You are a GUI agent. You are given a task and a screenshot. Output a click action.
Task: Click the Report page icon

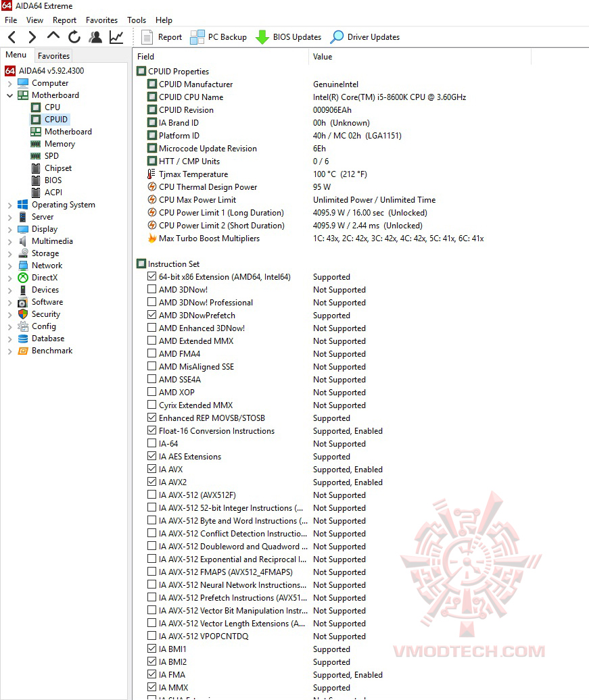[x=147, y=37]
